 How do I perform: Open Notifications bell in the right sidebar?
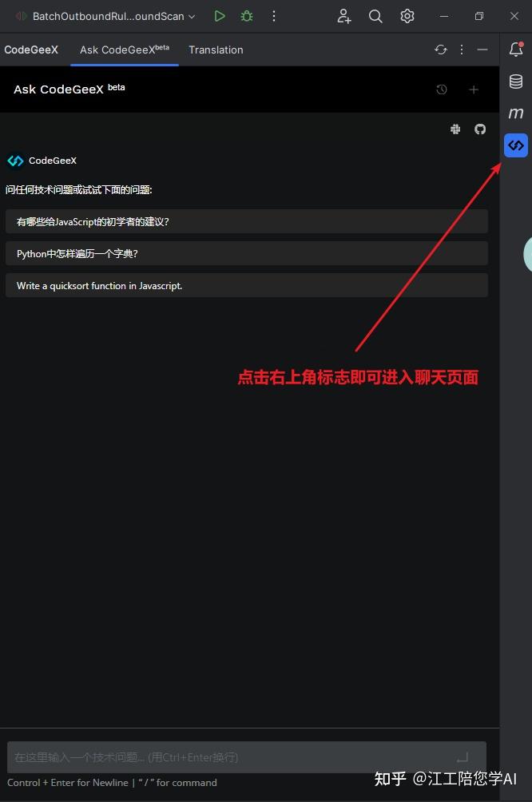pos(516,49)
